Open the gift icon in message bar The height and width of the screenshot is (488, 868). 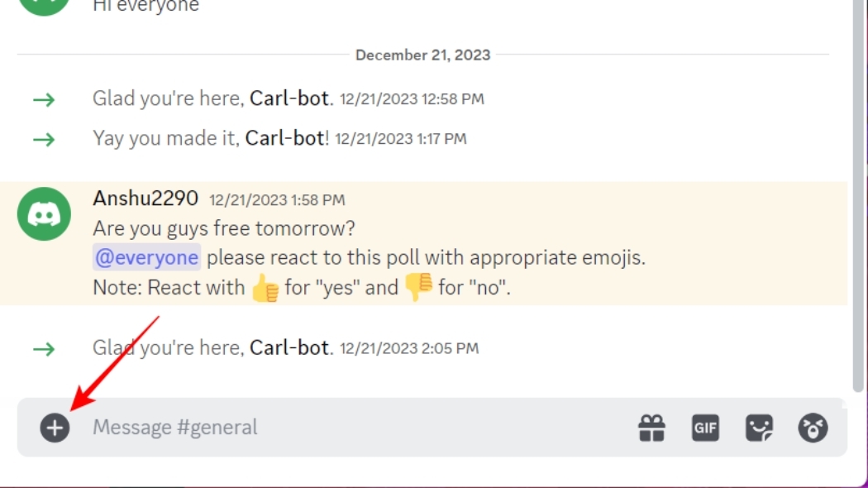(x=651, y=428)
